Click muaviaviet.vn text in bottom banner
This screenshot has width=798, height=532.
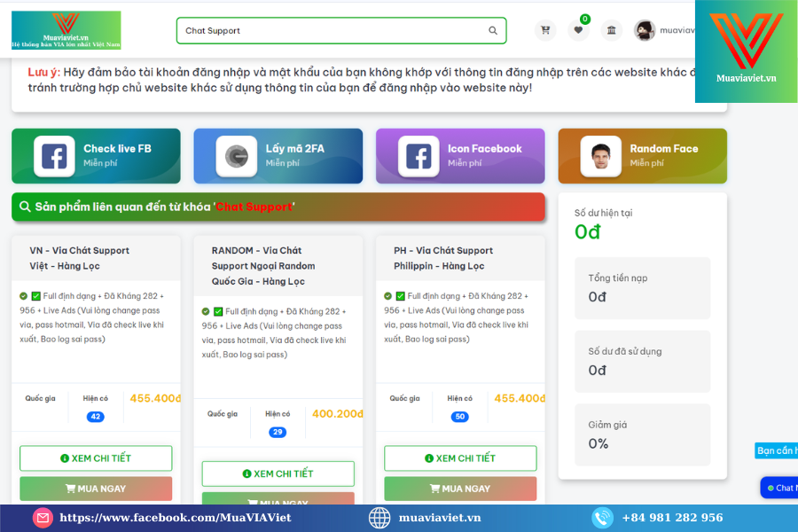point(440,518)
